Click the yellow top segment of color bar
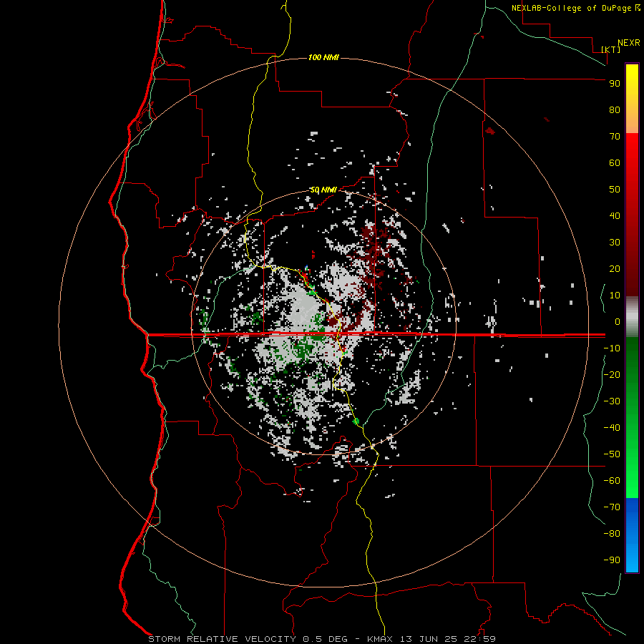The image size is (644, 644). (632, 98)
